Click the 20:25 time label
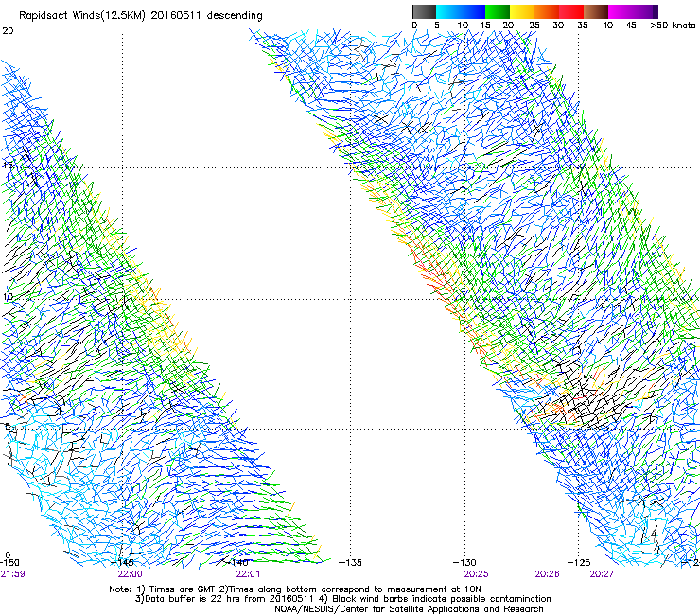The width and height of the screenshot is (700, 615). [x=476, y=573]
